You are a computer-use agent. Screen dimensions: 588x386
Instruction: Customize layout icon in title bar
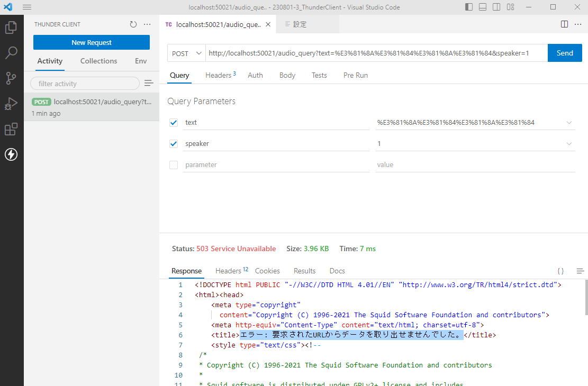coord(510,7)
